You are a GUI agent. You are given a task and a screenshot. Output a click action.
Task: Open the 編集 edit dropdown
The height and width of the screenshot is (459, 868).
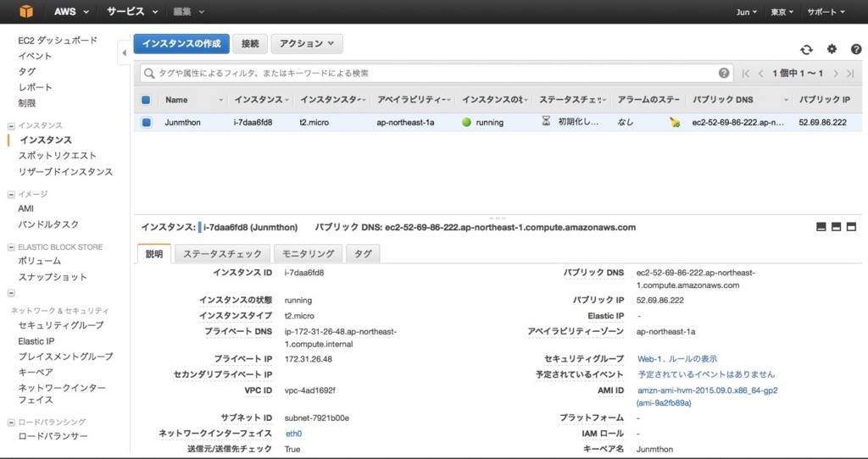(188, 12)
